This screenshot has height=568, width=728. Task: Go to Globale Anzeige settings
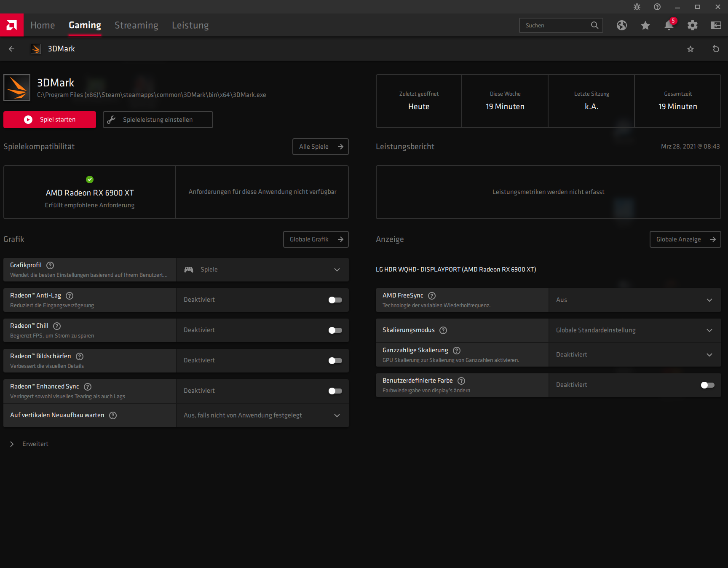685,239
